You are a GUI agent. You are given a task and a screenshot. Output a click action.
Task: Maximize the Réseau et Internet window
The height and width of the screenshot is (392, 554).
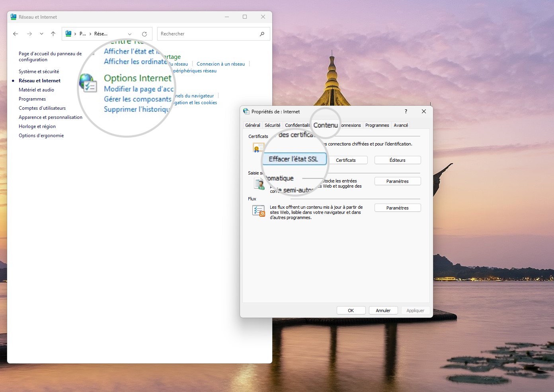point(245,17)
